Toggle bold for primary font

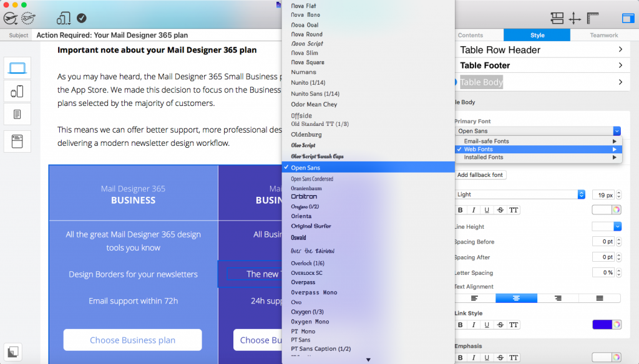tap(461, 210)
